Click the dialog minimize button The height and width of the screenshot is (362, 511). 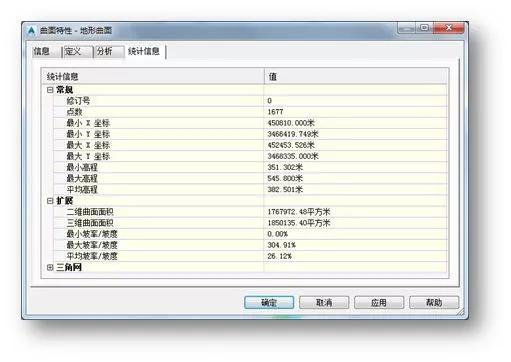click(406, 28)
